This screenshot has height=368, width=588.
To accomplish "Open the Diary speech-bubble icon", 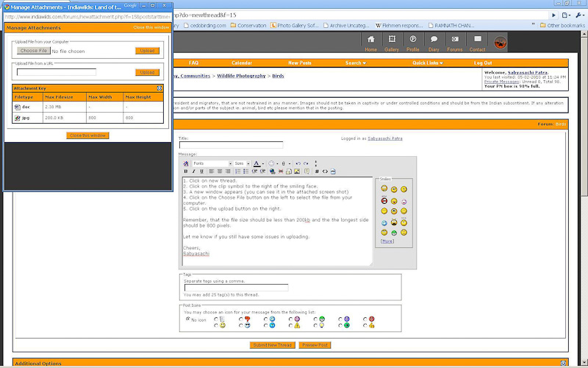I will [434, 43].
